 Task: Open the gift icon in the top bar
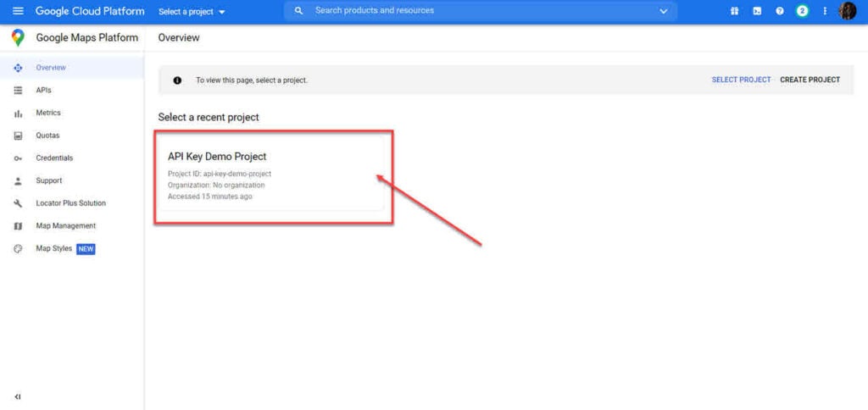(735, 11)
